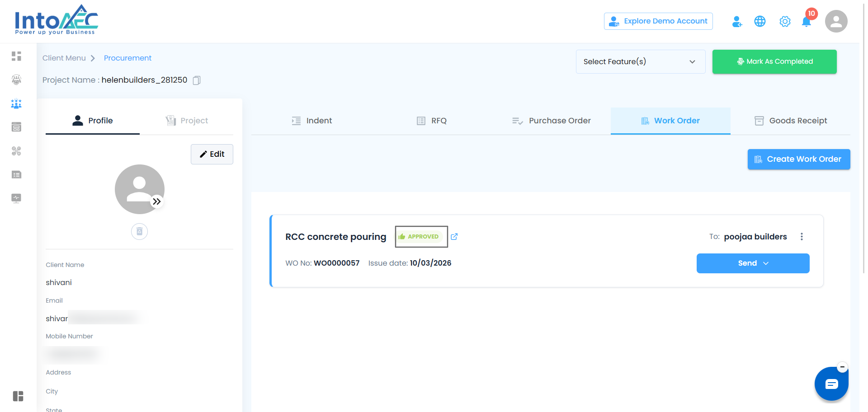Open the globe language icon
The height and width of the screenshot is (412, 868).
coord(760,21)
